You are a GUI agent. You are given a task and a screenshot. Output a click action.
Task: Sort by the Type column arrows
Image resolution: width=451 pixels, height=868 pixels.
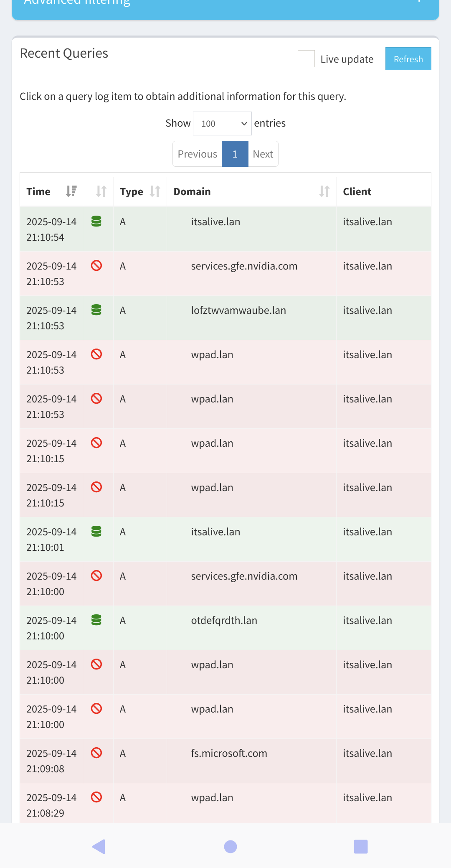155,191
